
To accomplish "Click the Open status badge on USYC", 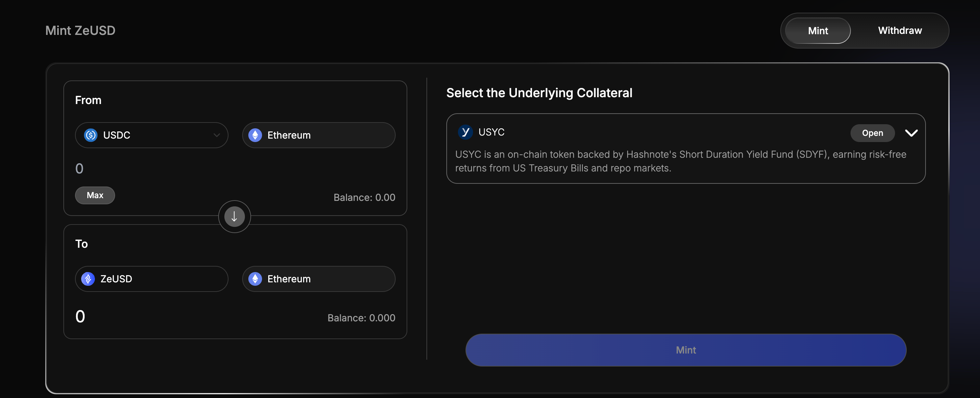I will [x=872, y=133].
